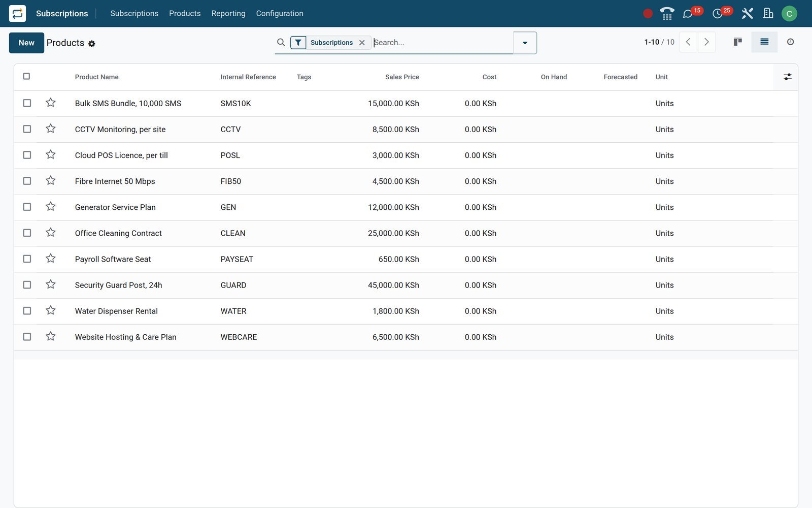The width and height of the screenshot is (812, 508).
Task: Remove the Subscriptions filter facet
Action: (362, 43)
